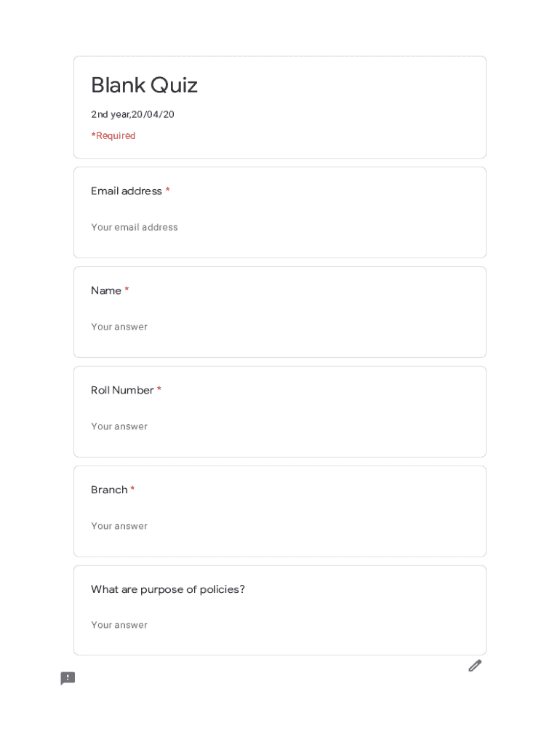
Task: Click the Name answer field
Action: pos(119,327)
